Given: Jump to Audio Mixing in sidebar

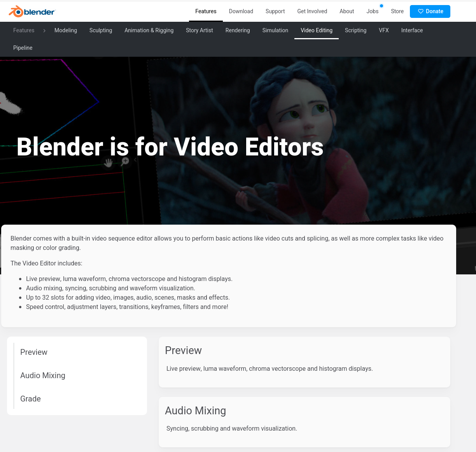Looking at the screenshot, I should (43, 375).
